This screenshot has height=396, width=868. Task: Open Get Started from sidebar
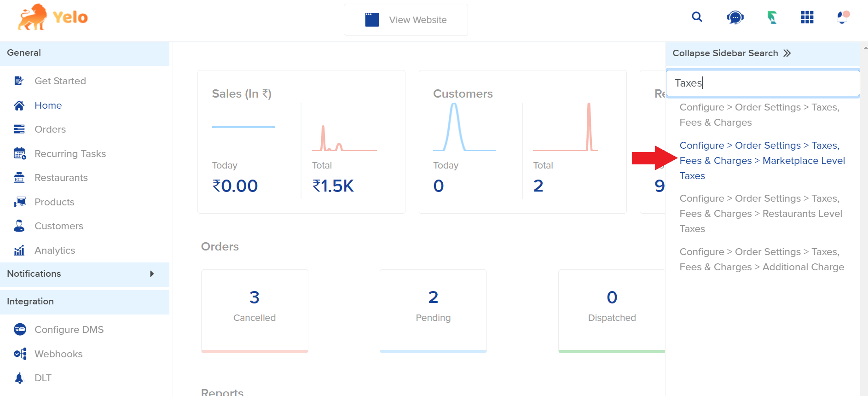(60, 81)
